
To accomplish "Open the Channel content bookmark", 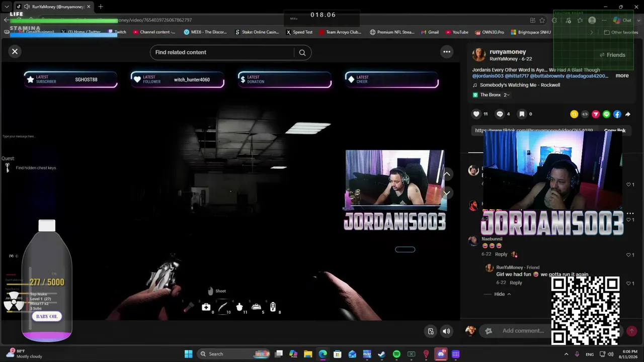I will click(154, 32).
